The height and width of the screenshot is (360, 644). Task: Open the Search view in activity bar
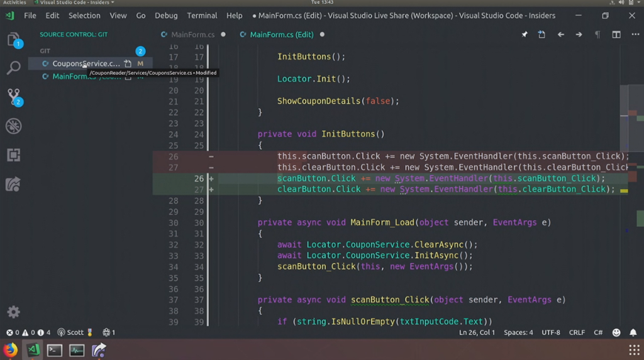[13, 68]
